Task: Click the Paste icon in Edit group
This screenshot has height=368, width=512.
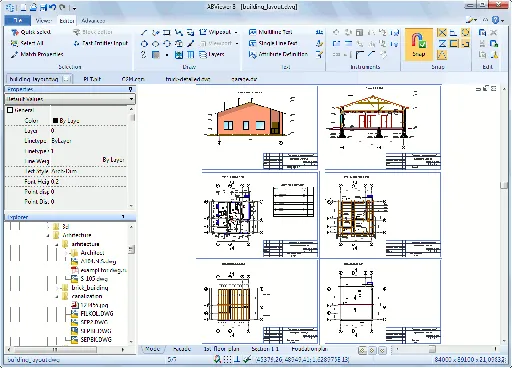Action: [494, 44]
